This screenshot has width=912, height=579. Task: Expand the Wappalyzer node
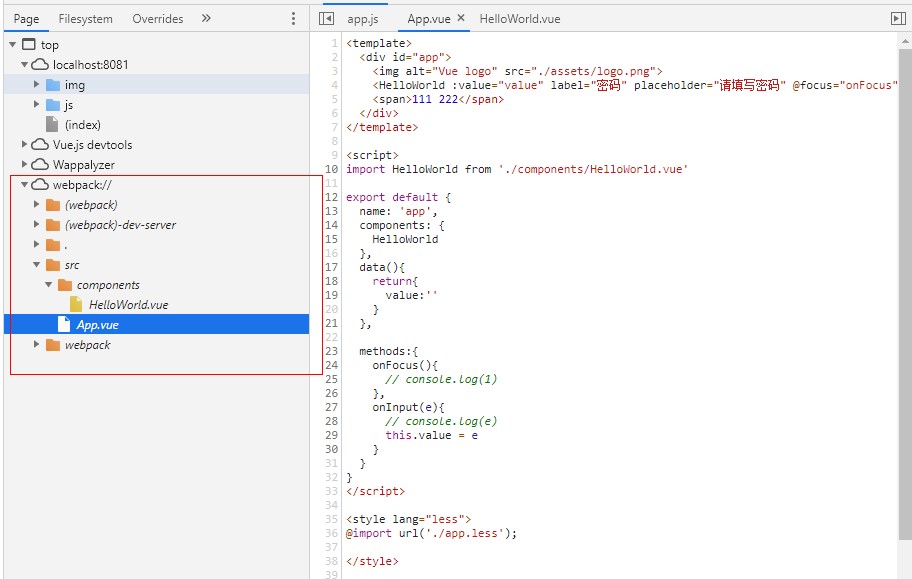[24, 164]
